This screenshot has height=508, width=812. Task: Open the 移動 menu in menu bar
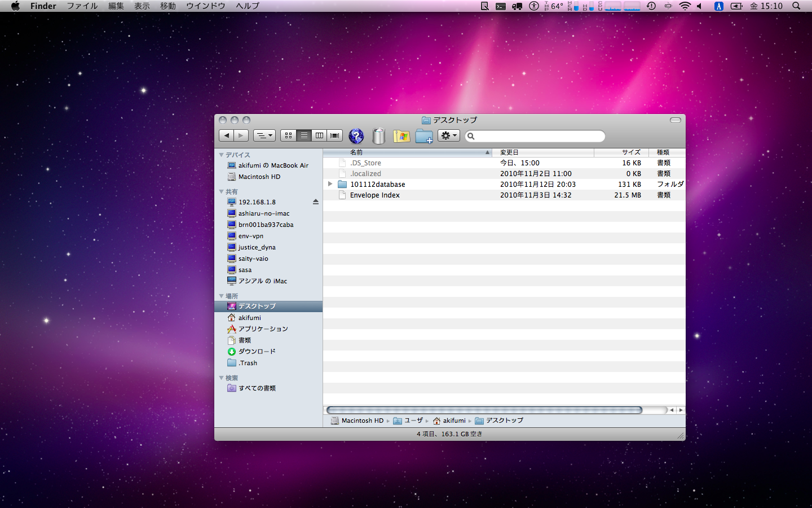pyautogui.click(x=168, y=6)
